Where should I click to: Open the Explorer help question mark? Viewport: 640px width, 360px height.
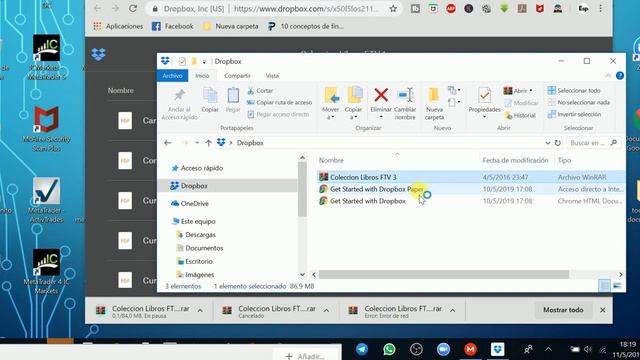click(x=620, y=76)
